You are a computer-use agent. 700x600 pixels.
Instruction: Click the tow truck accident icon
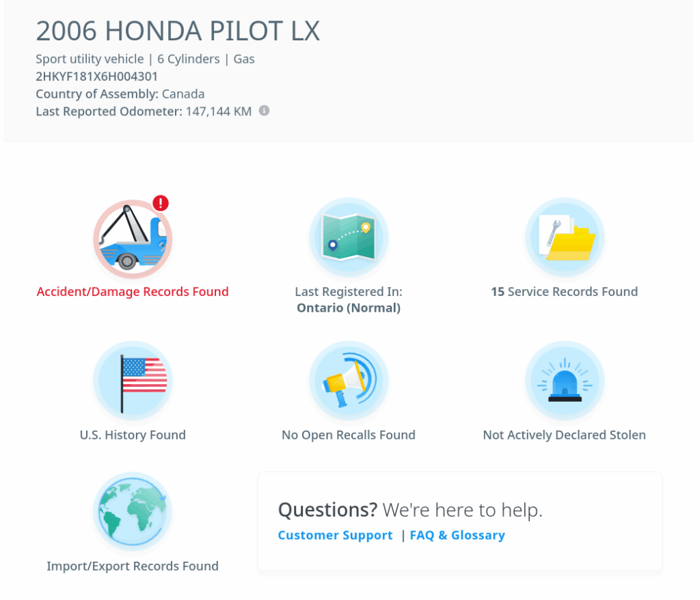click(x=133, y=238)
